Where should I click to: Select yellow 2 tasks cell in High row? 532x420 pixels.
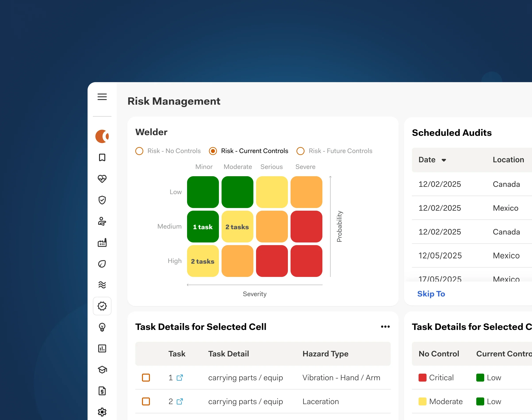click(x=203, y=261)
